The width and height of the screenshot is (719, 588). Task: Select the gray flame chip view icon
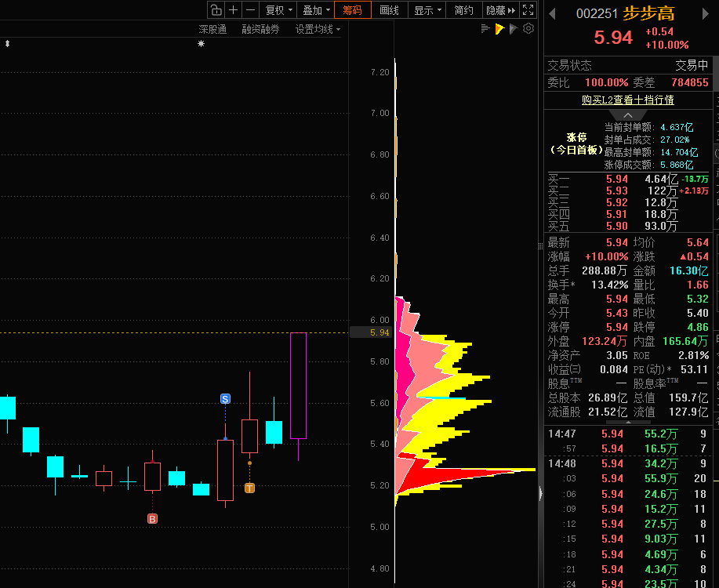(514, 29)
